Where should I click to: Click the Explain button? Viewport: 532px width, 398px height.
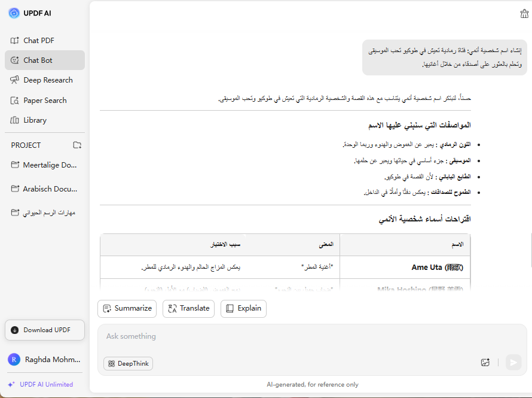pos(243,309)
